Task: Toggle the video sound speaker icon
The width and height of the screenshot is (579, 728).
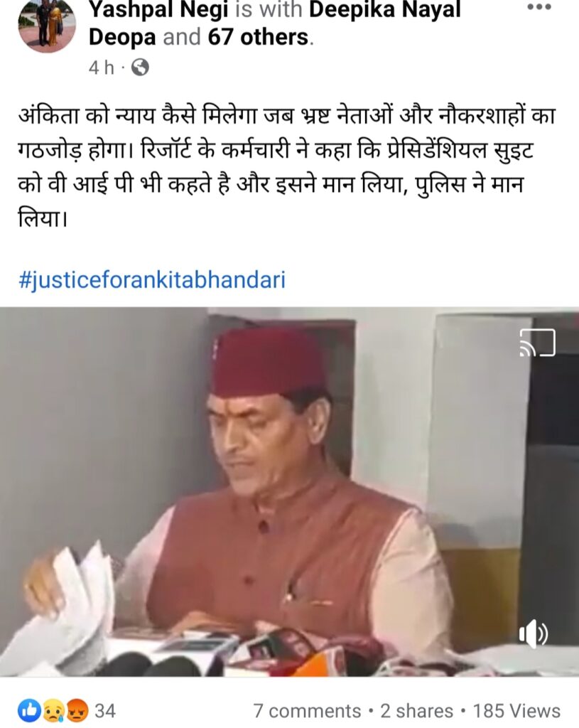Action: (534, 633)
